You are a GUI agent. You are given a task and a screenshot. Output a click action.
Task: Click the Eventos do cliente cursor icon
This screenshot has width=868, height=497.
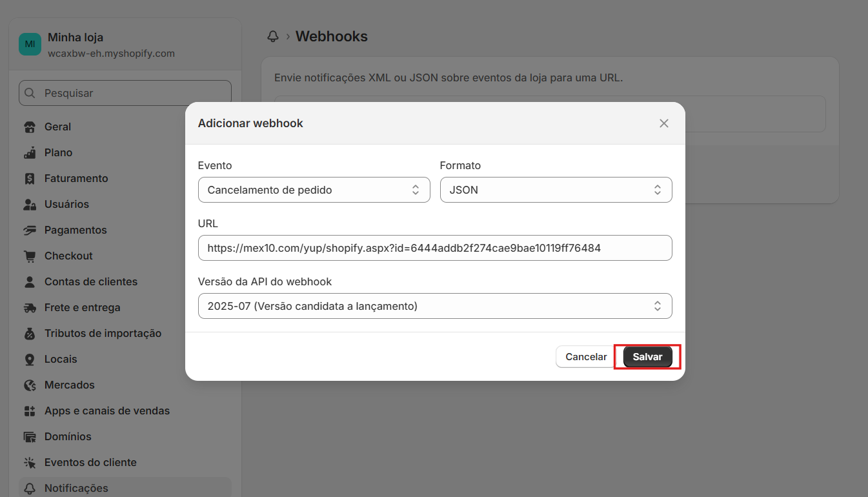click(30, 463)
